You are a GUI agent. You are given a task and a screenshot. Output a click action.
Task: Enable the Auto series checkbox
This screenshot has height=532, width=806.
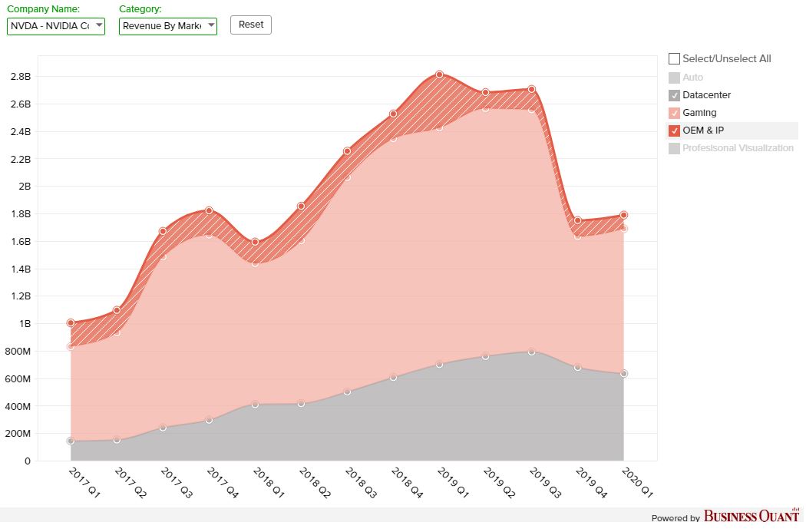tap(674, 78)
